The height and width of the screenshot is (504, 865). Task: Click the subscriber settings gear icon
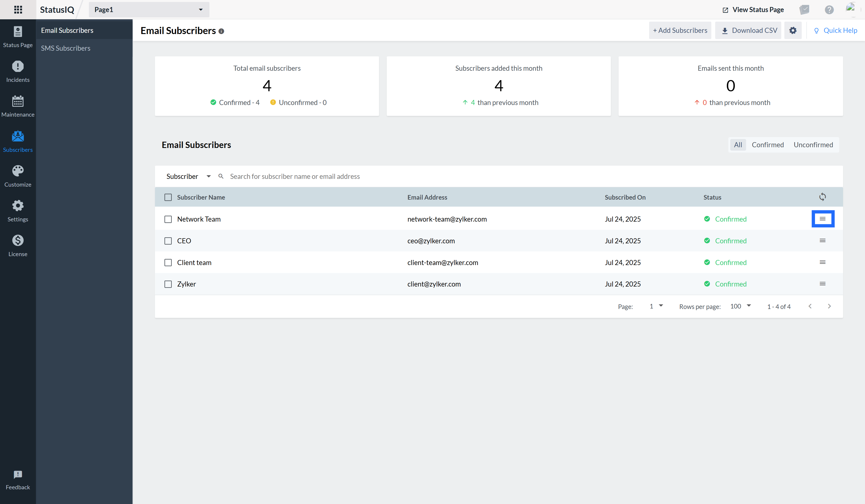[x=793, y=30]
